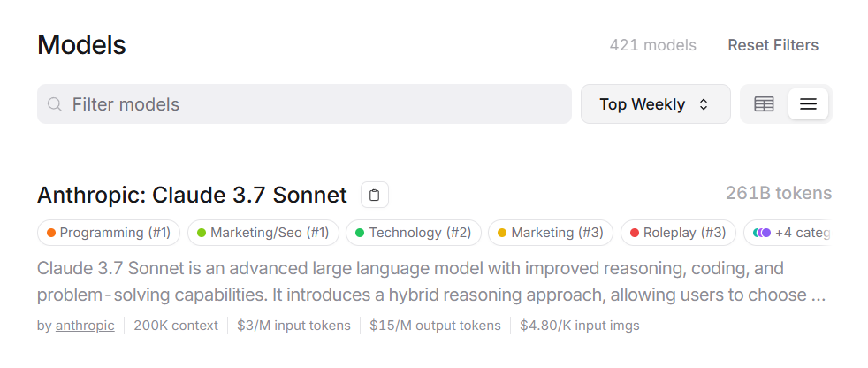
Task: Click the red Roleplay color dot
Action: (x=635, y=233)
